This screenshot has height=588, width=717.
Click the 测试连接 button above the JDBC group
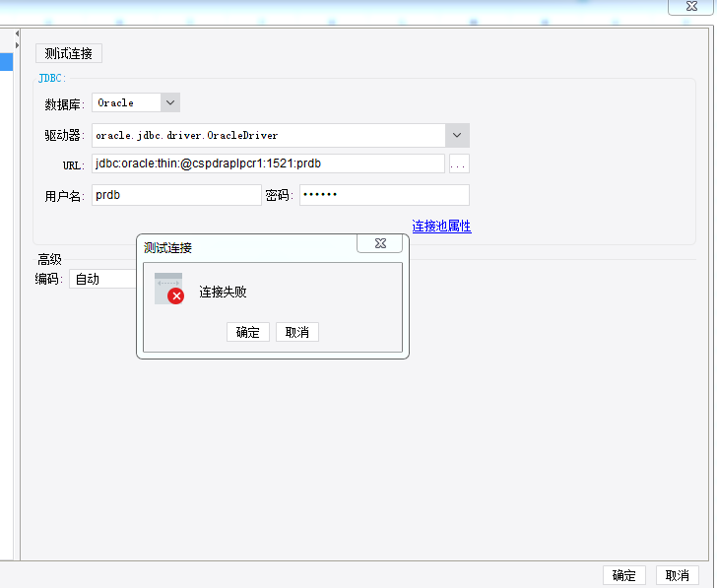coord(69,53)
